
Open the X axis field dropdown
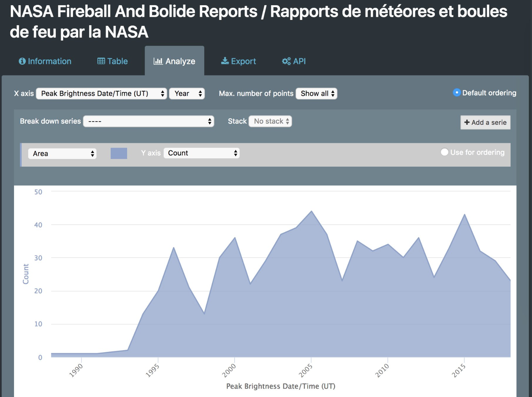tap(102, 94)
